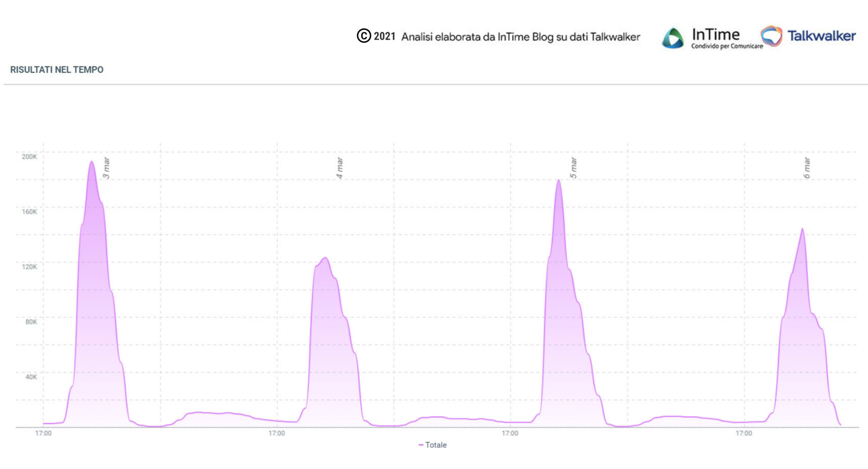Select the RISULTATI NEL TEMPO heading
Image resolution: width=868 pixels, height=469 pixels.
pos(57,70)
